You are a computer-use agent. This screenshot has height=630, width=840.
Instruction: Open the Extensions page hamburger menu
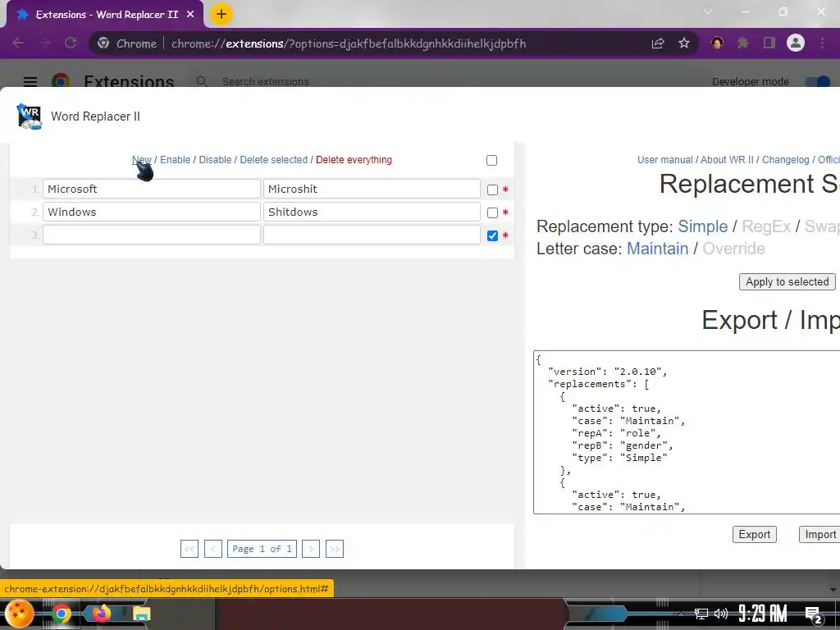(30, 81)
